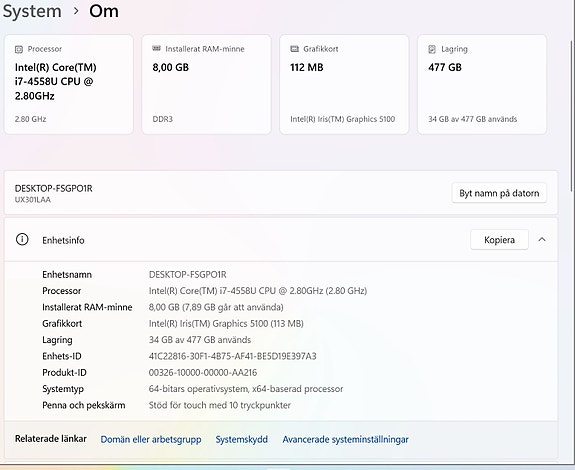Click '34 GB av 477 GB används' card text
Image resolution: width=575 pixels, height=470 pixels.
[x=473, y=119]
